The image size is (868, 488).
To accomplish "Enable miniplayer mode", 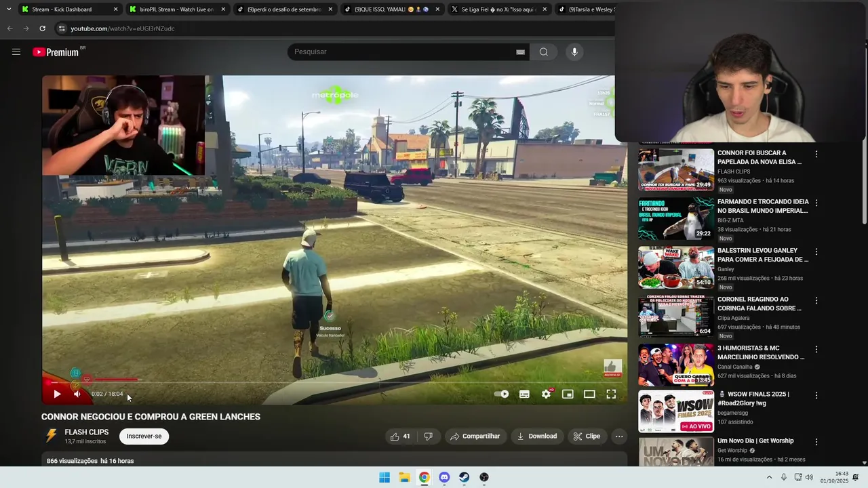I will tap(568, 394).
